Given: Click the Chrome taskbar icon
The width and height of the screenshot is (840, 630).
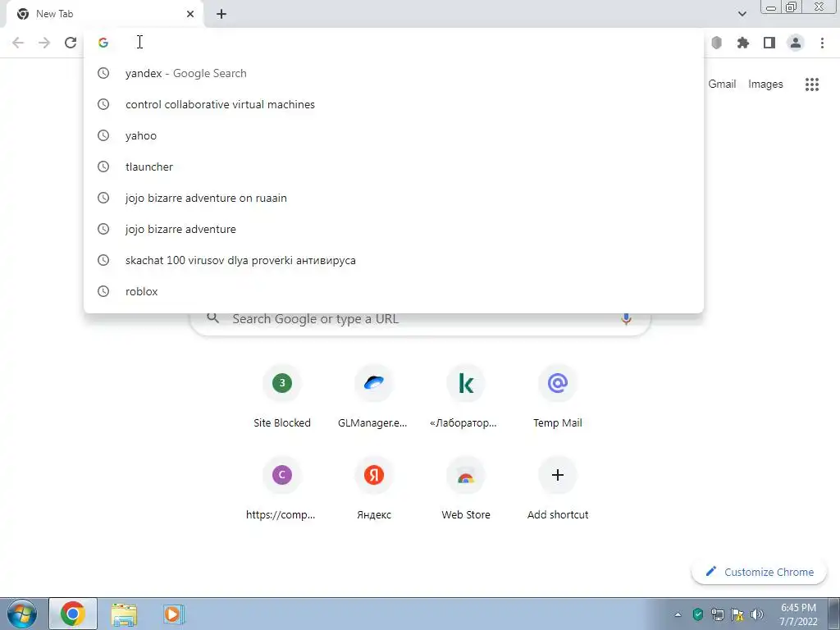Looking at the screenshot, I should click(x=73, y=614).
